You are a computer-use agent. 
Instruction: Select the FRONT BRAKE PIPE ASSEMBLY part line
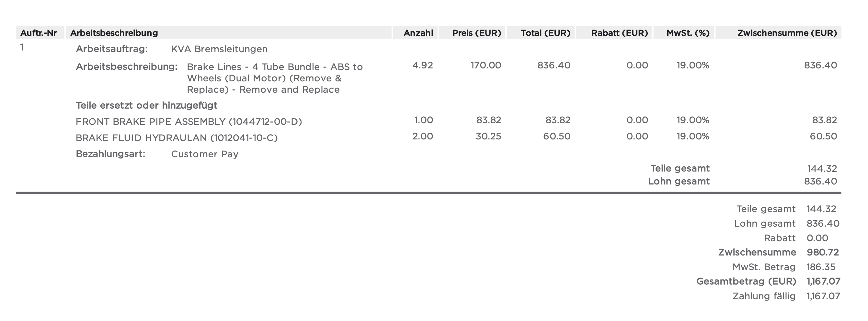coord(189,122)
